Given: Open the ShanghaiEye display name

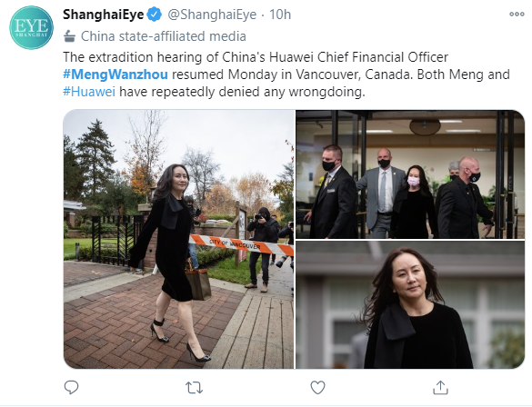Looking at the screenshot, I should (104, 15).
